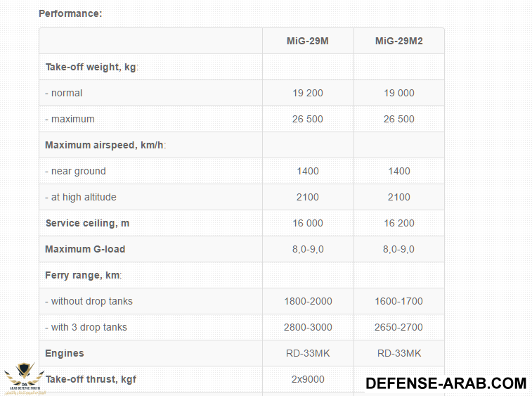Click the MiG-29M normal weight value 19 200
Viewport: 532px width, 396px height.
308,93
